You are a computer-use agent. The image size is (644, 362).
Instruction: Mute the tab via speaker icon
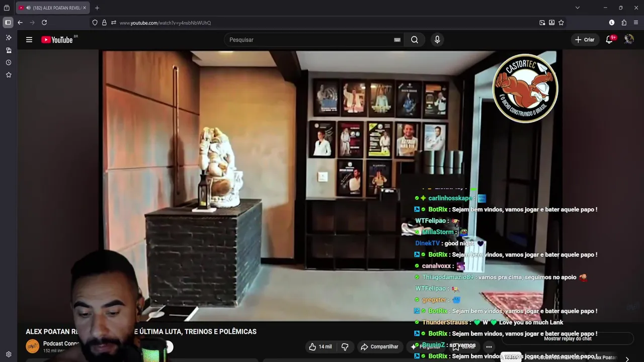(28, 8)
